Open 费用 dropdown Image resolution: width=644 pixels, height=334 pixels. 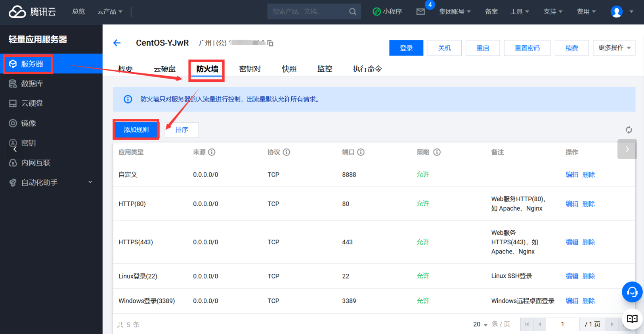[586, 12]
